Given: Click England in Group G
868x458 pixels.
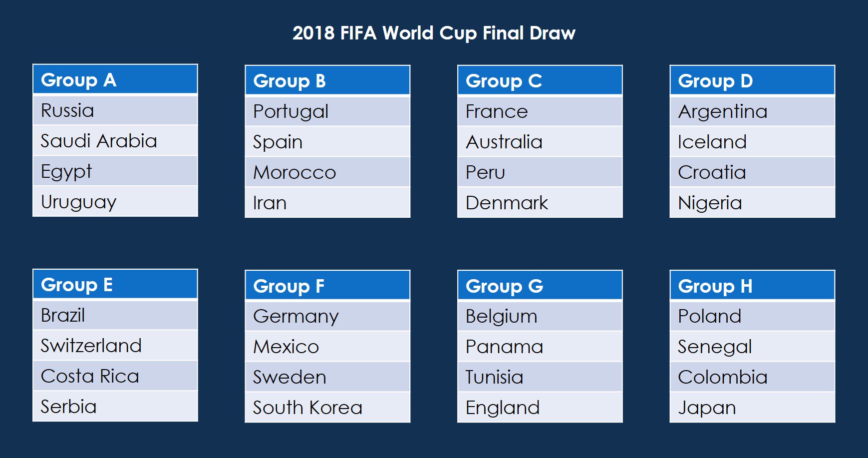Looking at the screenshot, I should 540,408.
